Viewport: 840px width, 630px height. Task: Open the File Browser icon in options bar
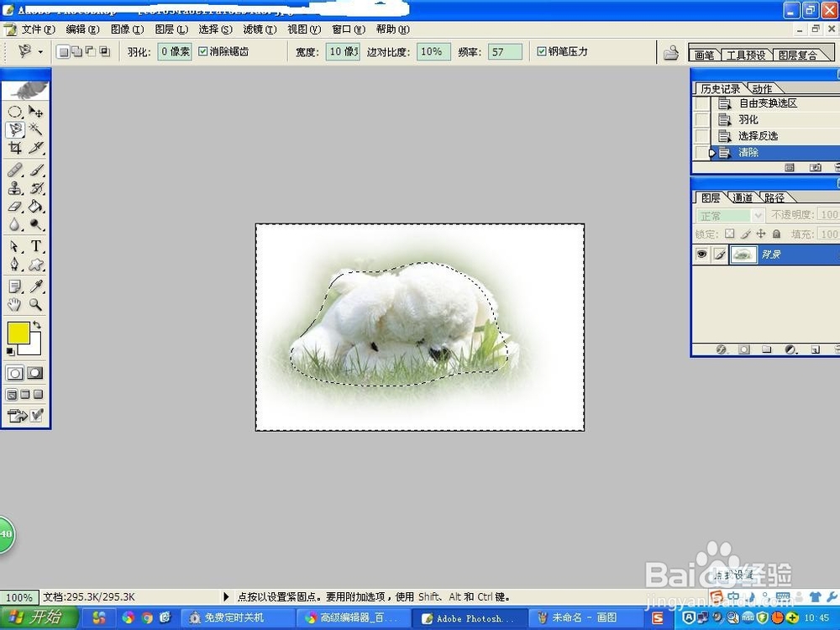click(670, 52)
